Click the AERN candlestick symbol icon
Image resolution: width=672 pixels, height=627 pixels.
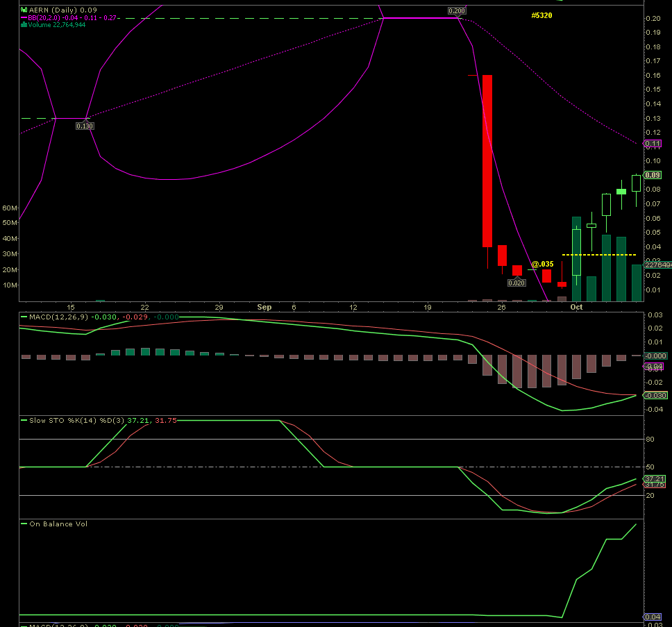point(24,10)
